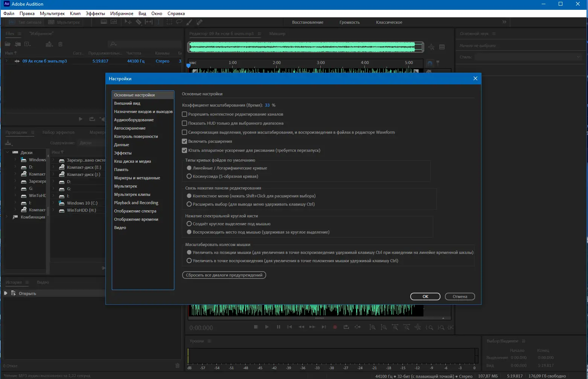Select the Marquee Selection tool
588x379 pixels.
coord(169,22)
